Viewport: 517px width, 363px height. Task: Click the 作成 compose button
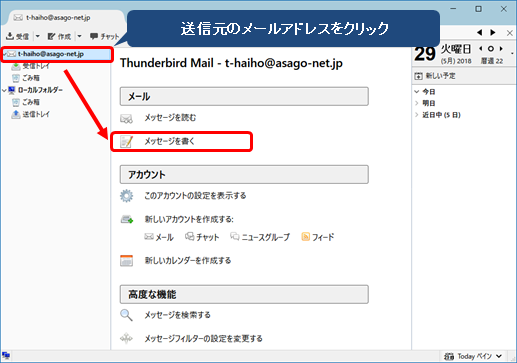[x=59, y=36]
